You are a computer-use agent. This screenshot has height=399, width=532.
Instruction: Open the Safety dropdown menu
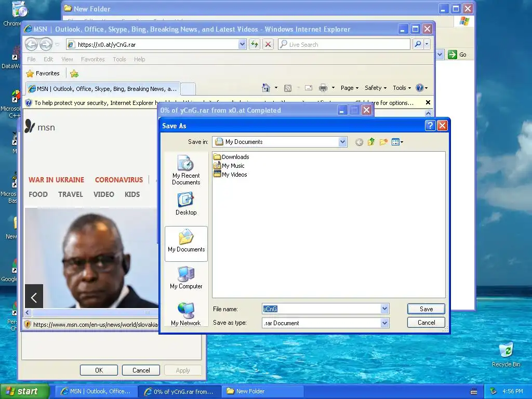tap(375, 88)
